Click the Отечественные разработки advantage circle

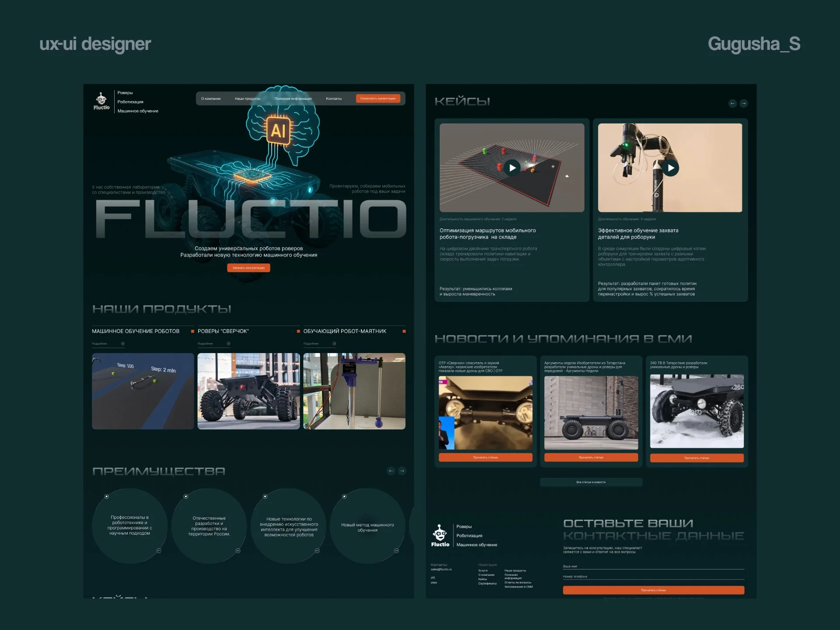pyautogui.click(x=209, y=525)
